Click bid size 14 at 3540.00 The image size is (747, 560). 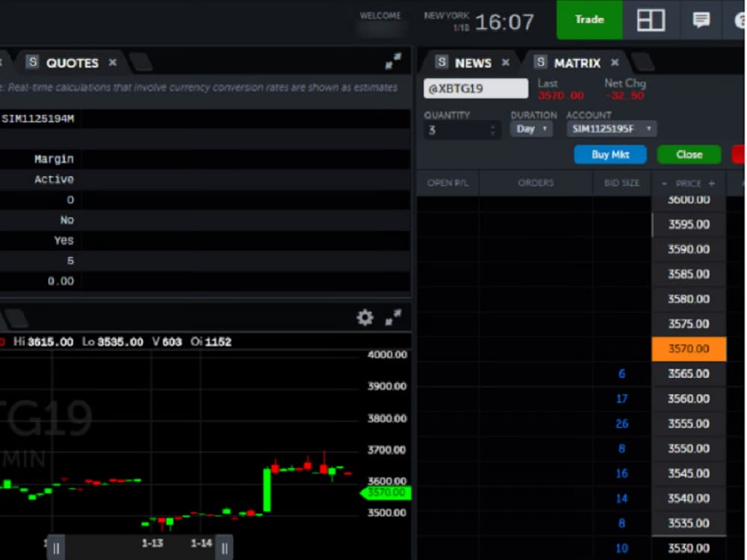pyautogui.click(x=622, y=499)
